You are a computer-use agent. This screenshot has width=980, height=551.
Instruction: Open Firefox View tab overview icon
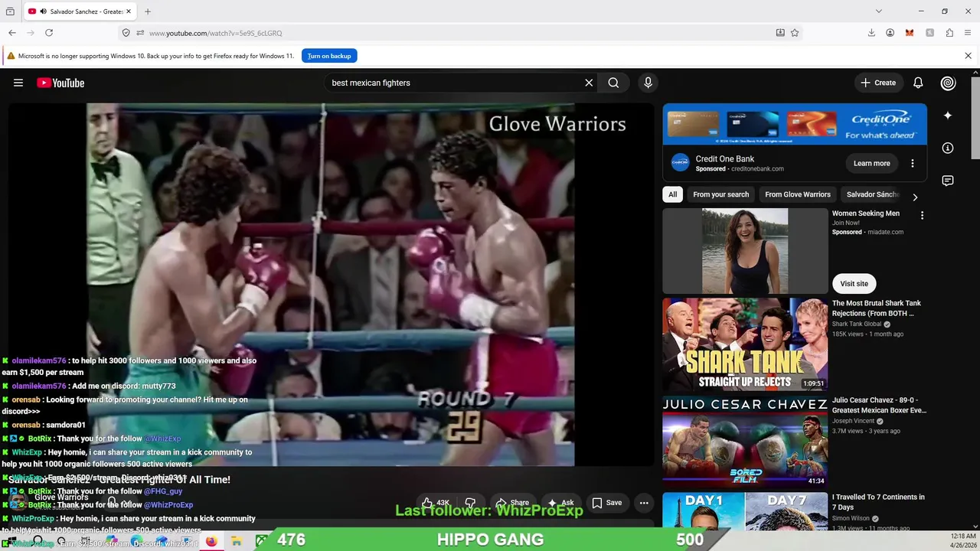coord(10,11)
